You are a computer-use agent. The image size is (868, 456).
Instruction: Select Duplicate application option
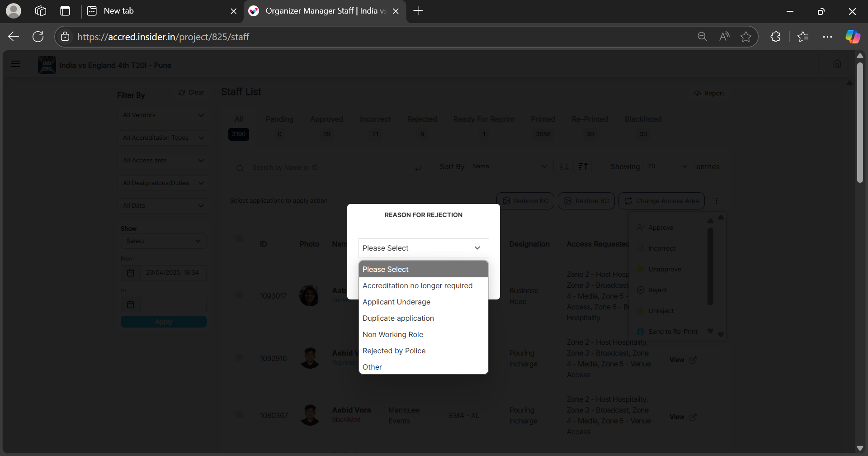(398, 318)
